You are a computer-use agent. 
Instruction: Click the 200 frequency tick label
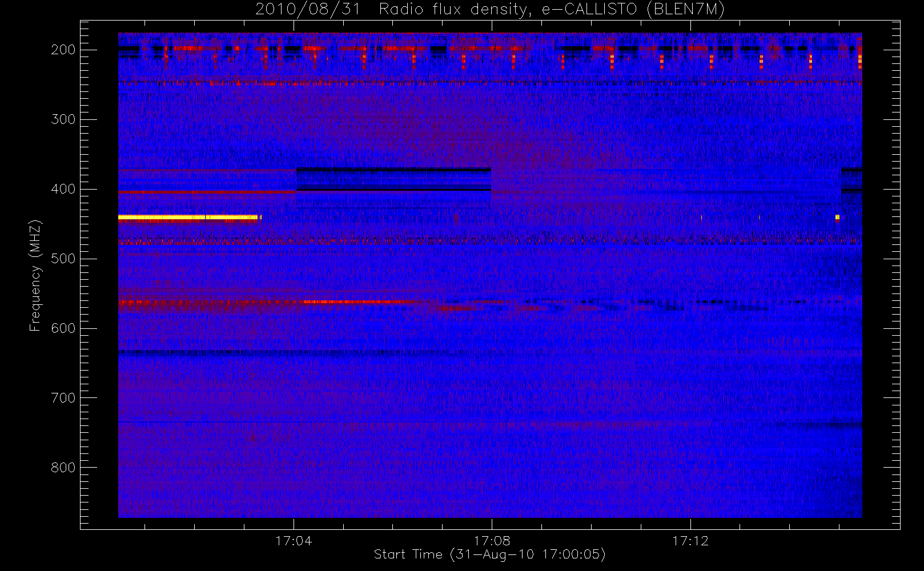tap(63, 50)
